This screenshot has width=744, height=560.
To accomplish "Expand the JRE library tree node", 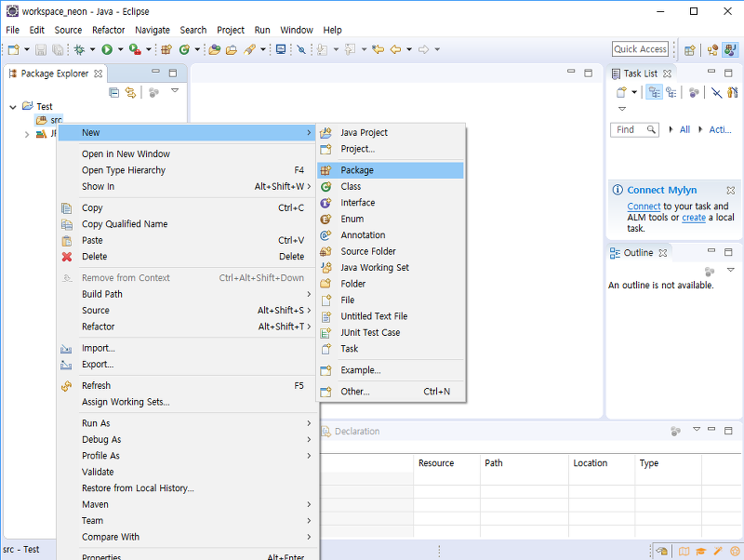I will pyautogui.click(x=27, y=134).
